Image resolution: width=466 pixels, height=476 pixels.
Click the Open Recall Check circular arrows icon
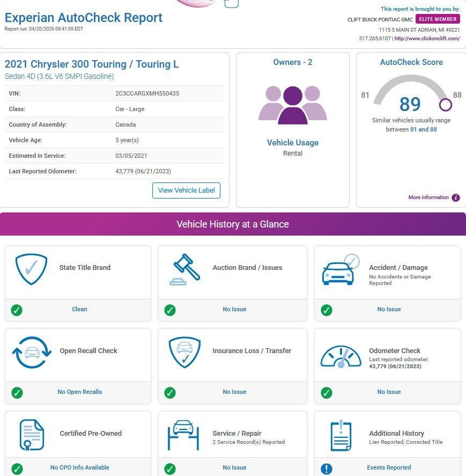[x=32, y=352]
